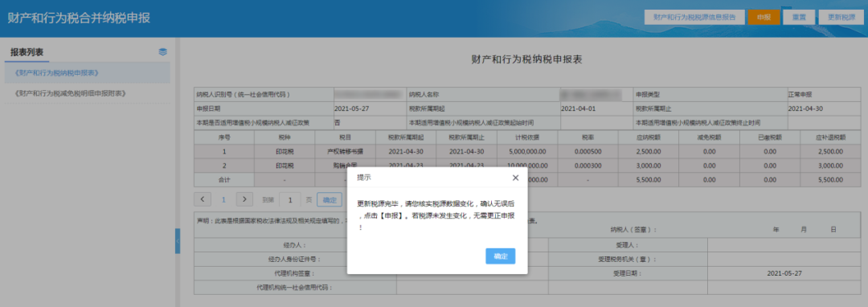Click the layers icon beside 报表列表
This screenshot has width=868, height=307.
click(162, 52)
